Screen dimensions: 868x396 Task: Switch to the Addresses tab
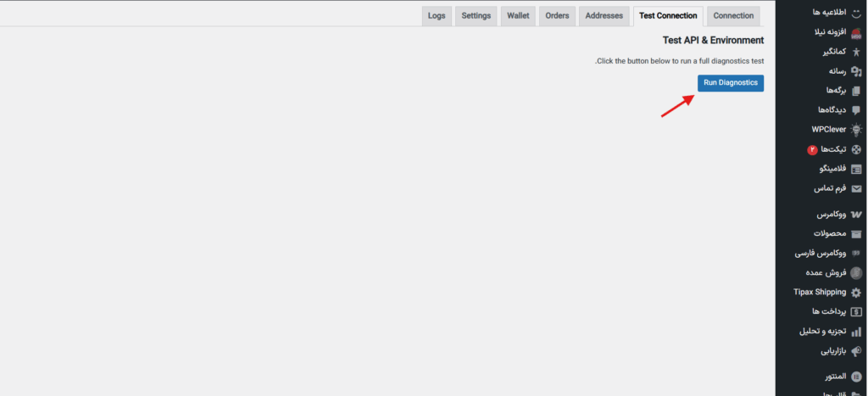604,16
